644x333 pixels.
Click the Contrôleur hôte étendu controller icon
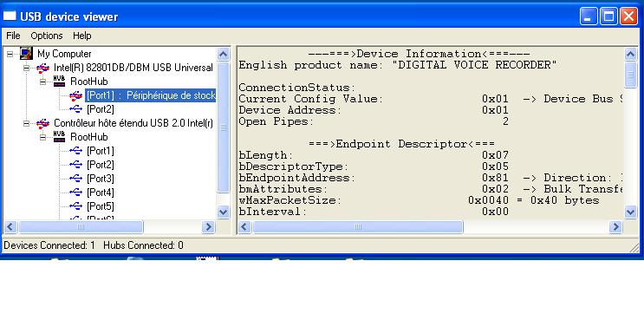42,123
